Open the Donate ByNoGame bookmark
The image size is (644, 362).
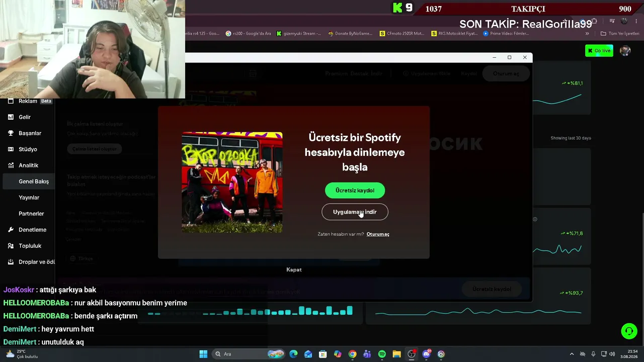coord(350,34)
